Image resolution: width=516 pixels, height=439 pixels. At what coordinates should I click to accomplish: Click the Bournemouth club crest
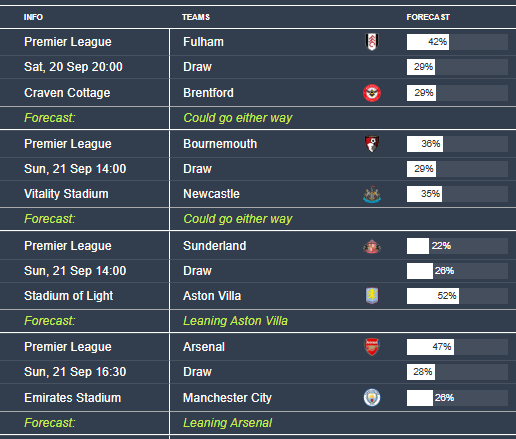(x=372, y=144)
